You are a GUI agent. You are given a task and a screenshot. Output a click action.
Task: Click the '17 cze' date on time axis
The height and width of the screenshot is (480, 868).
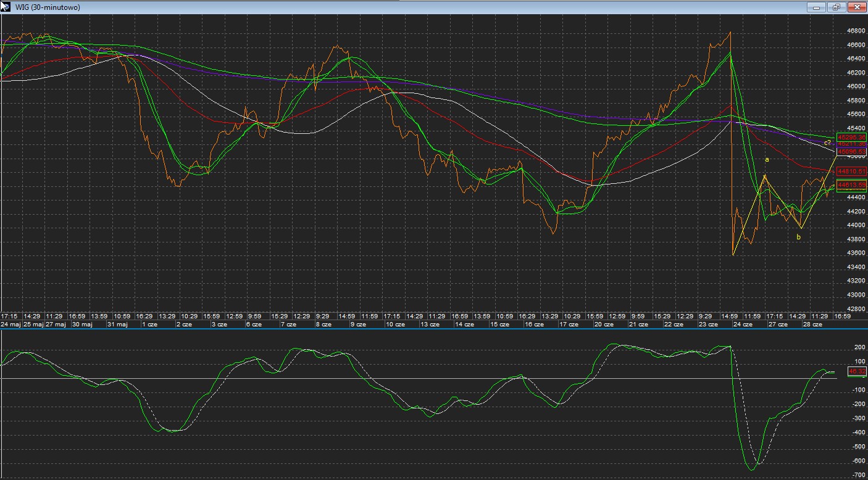coord(569,324)
